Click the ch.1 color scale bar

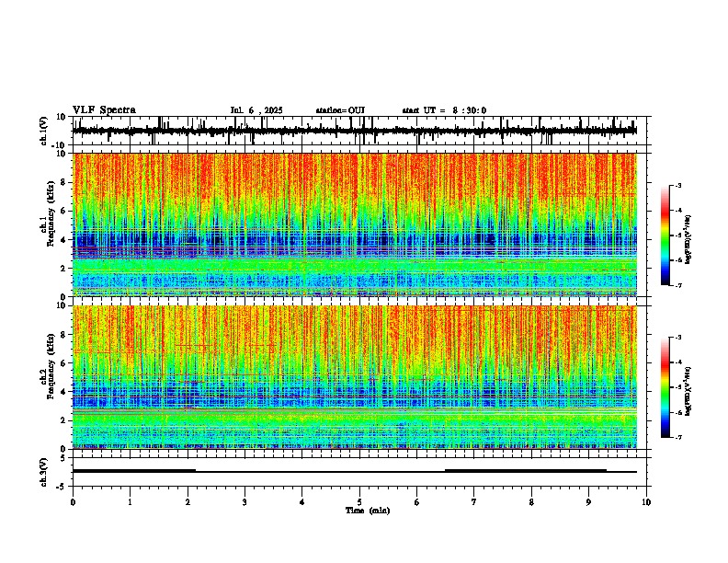tap(665, 236)
